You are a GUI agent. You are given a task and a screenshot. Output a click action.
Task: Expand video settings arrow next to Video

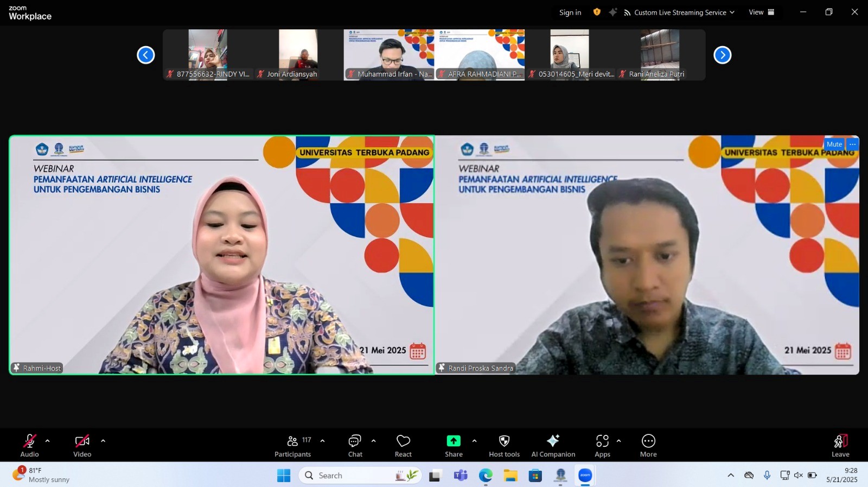[103, 441]
